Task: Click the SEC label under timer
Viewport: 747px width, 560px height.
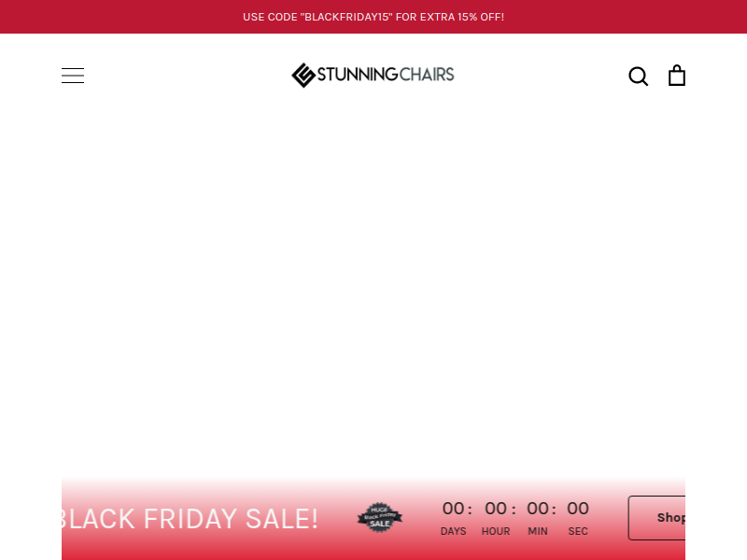Action: pos(578,531)
